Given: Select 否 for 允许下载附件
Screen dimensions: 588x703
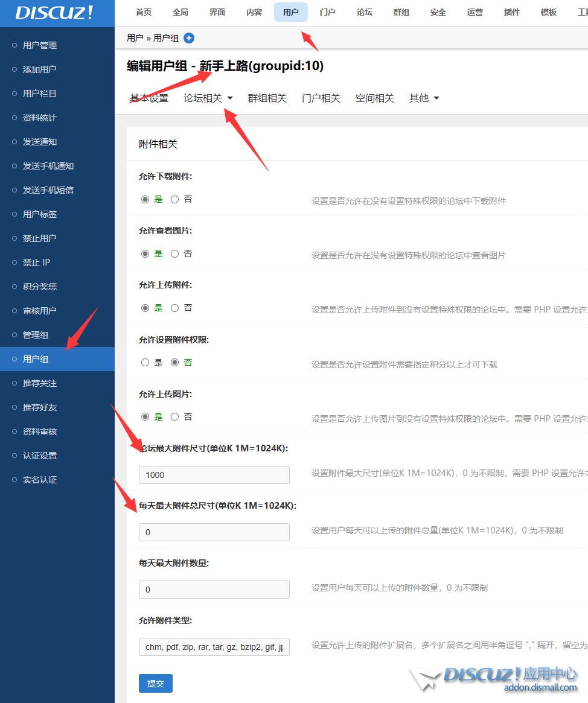Looking at the screenshot, I should pos(175,200).
